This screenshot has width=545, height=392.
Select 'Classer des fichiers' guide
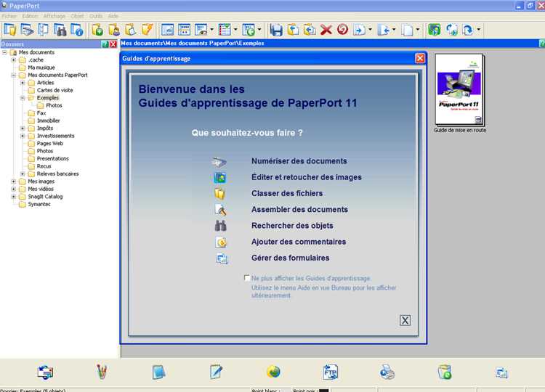point(287,193)
